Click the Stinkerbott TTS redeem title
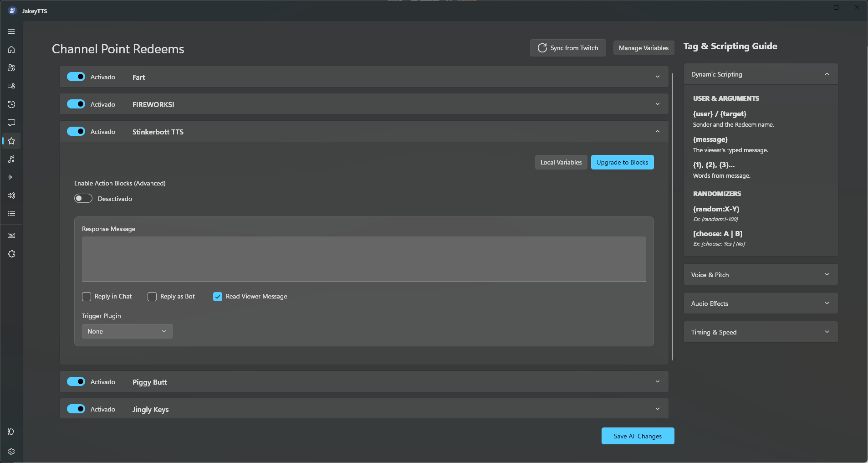 (x=158, y=132)
